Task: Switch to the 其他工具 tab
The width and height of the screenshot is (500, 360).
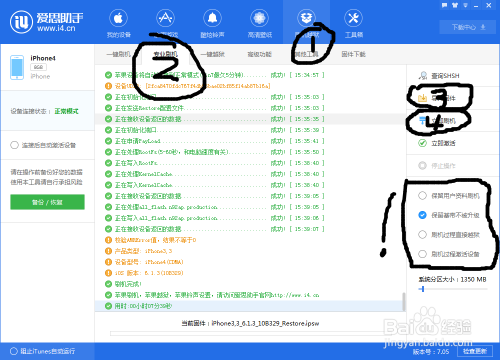Action: 306,54
